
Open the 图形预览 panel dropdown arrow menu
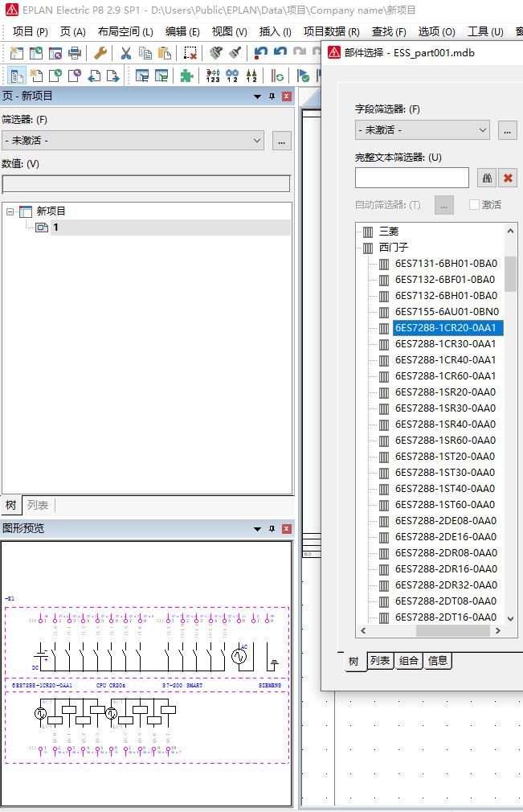[x=257, y=529]
